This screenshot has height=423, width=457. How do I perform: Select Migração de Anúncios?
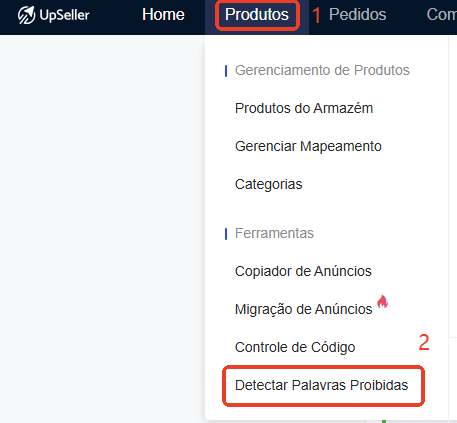coord(303,309)
